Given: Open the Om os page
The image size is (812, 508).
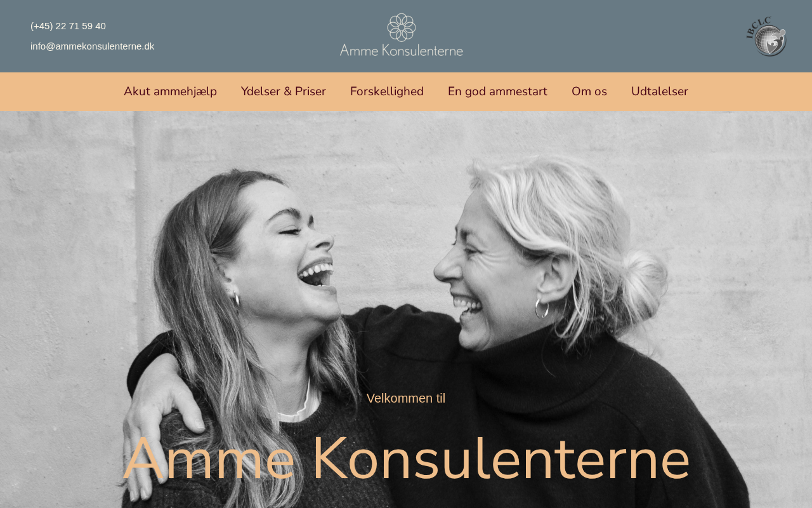Looking at the screenshot, I should coord(589,91).
